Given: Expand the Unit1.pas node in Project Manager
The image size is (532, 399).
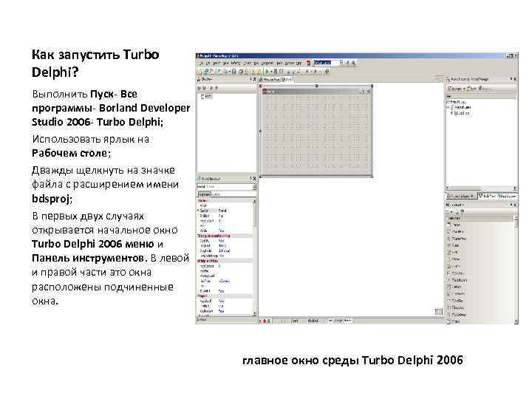Looking at the screenshot, I should (x=451, y=113).
